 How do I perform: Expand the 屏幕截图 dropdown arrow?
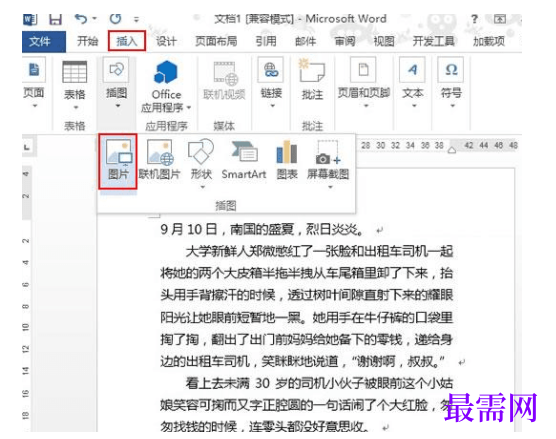coord(330,187)
